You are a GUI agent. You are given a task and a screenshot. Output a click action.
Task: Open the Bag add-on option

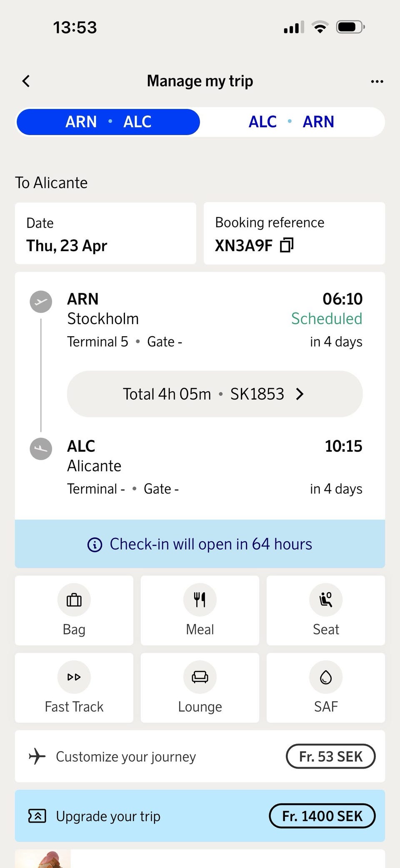74,610
